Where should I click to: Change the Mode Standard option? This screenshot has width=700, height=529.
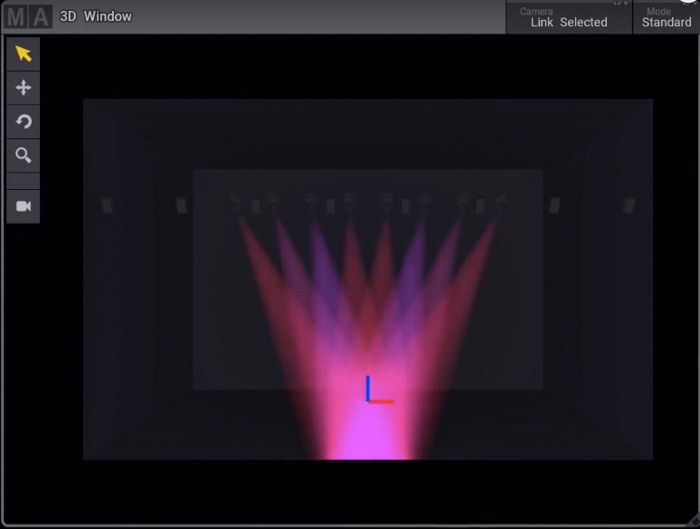pos(666,17)
